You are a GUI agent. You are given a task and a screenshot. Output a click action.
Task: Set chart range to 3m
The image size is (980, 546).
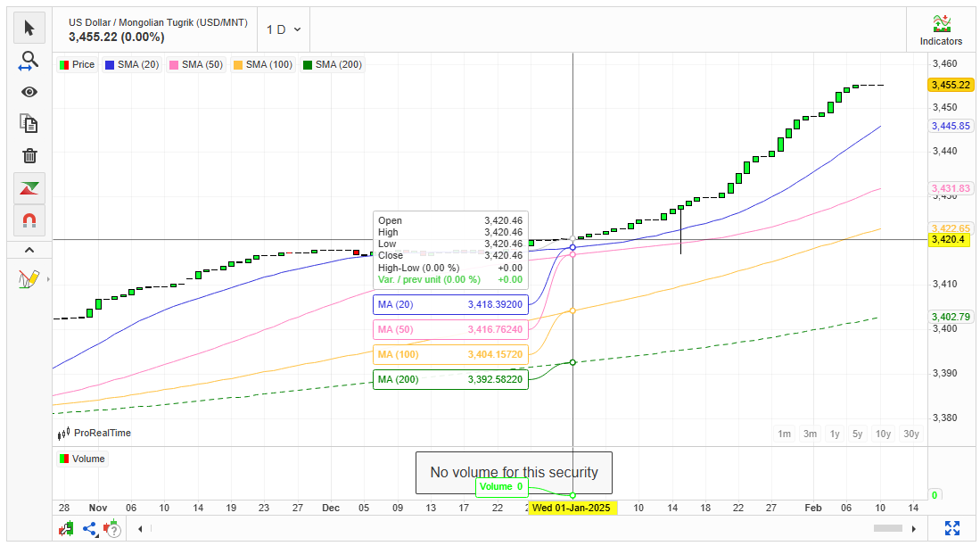click(810, 434)
